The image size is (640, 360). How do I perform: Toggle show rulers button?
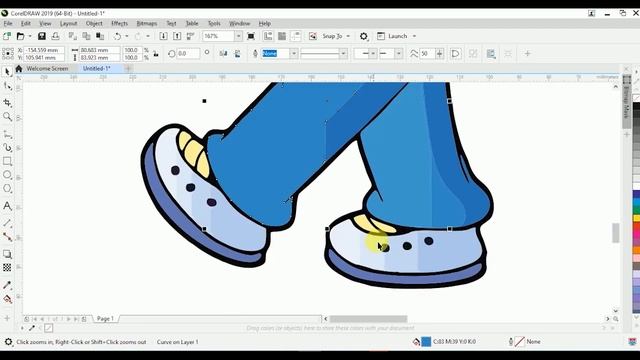(x=268, y=36)
